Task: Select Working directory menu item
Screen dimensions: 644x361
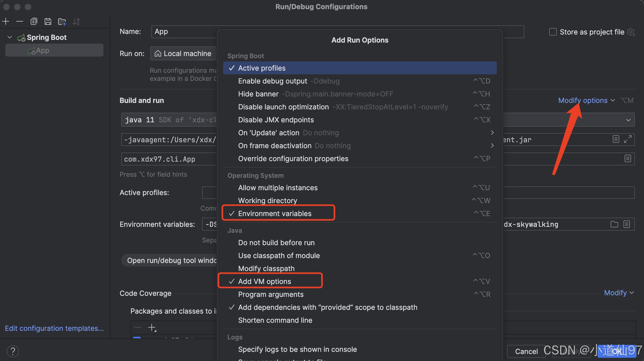Action: [360, 200]
